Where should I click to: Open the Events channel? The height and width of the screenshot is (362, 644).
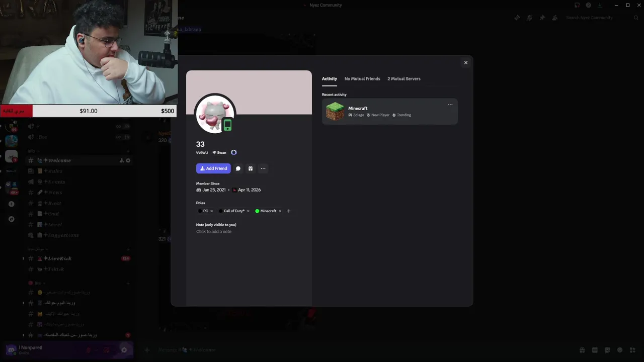(78, 182)
